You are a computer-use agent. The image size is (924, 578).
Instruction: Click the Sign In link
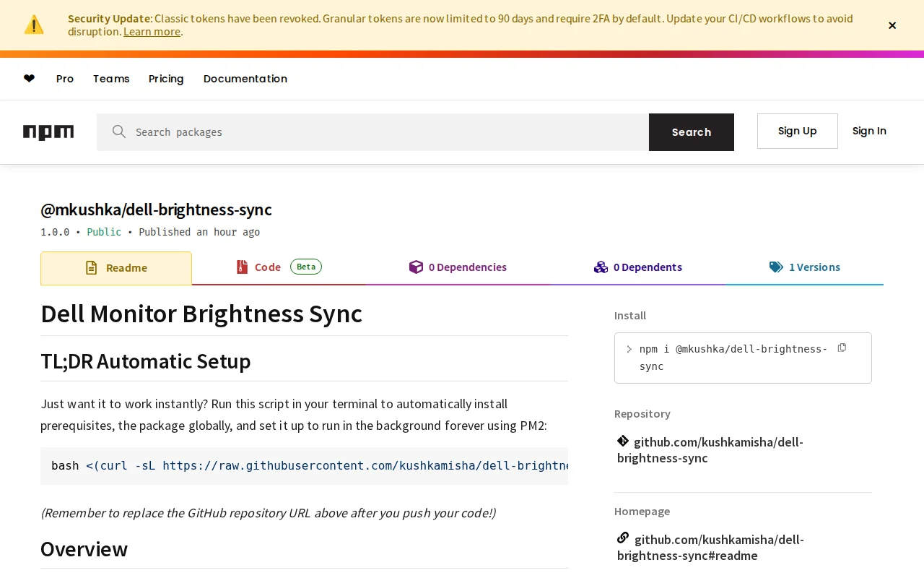click(869, 131)
